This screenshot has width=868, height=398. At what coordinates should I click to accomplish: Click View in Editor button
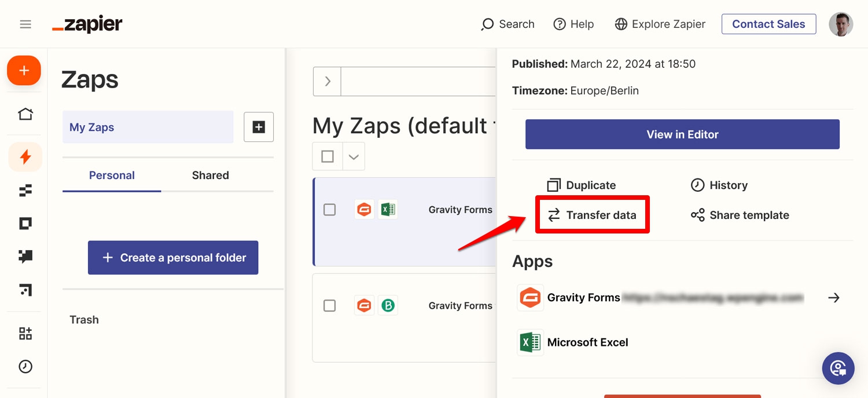[682, 134]
